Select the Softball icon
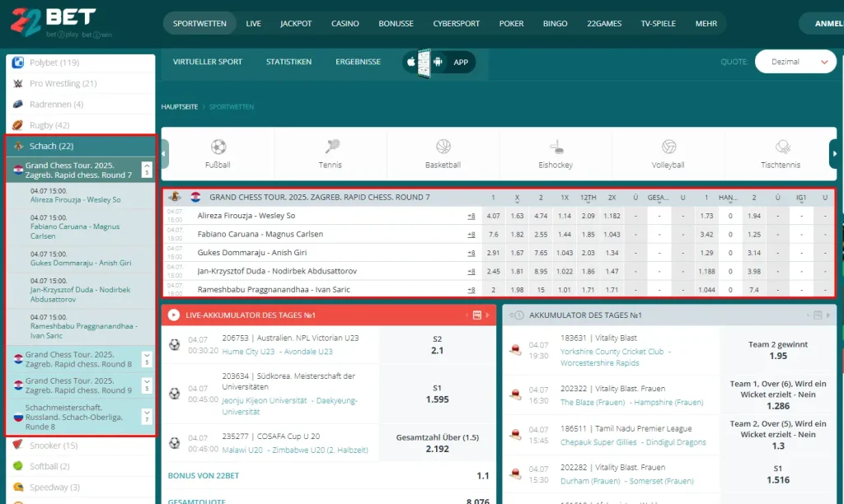 point(18,466)
